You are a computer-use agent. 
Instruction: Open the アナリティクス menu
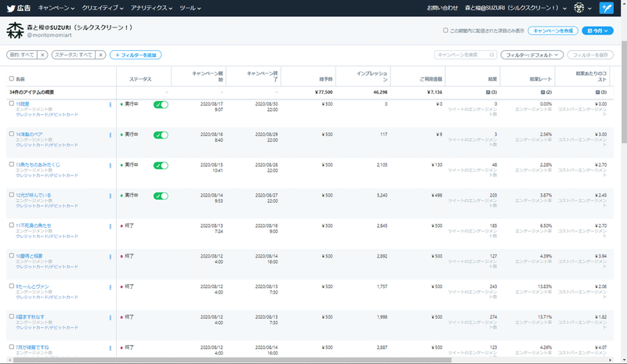(151, 8)
